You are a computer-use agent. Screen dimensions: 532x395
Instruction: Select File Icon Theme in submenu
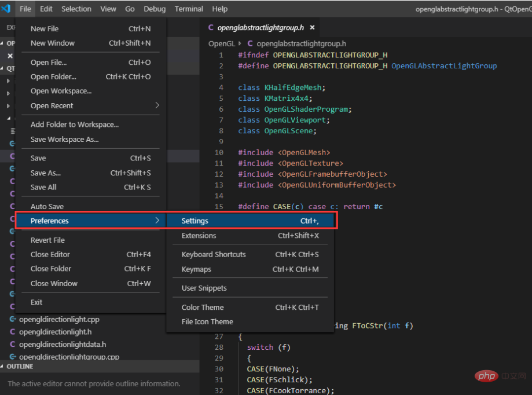[250, 321]
